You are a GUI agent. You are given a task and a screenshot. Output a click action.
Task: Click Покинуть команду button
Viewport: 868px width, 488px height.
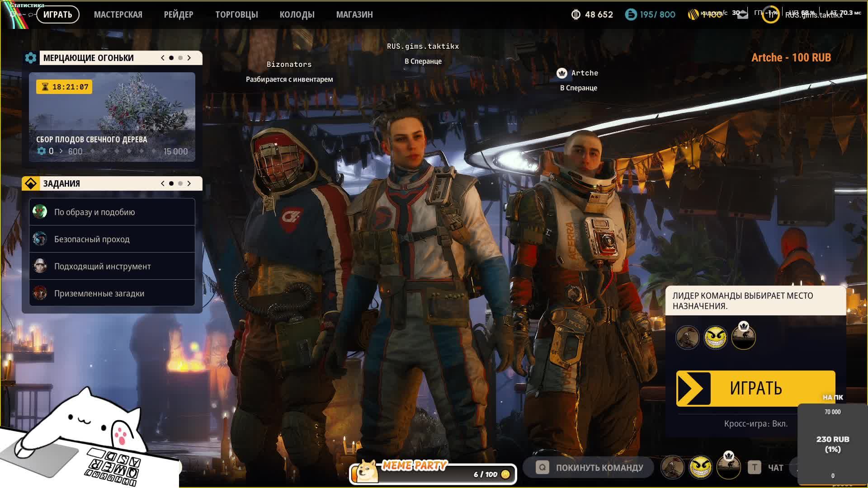(x=599, y=468)
